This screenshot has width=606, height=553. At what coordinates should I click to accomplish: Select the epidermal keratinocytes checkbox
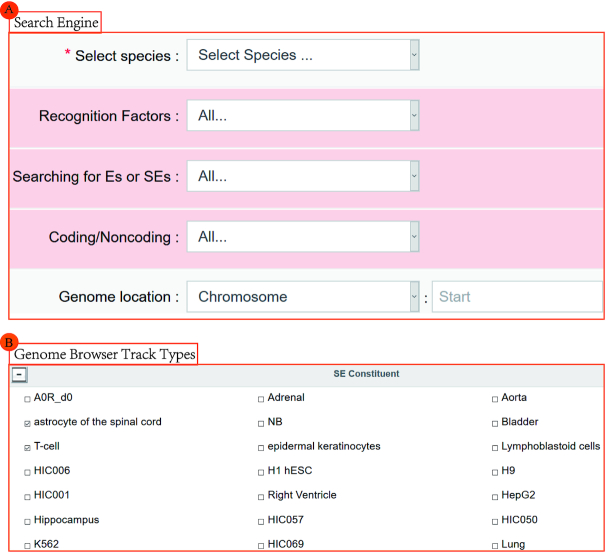click(262, 447)
